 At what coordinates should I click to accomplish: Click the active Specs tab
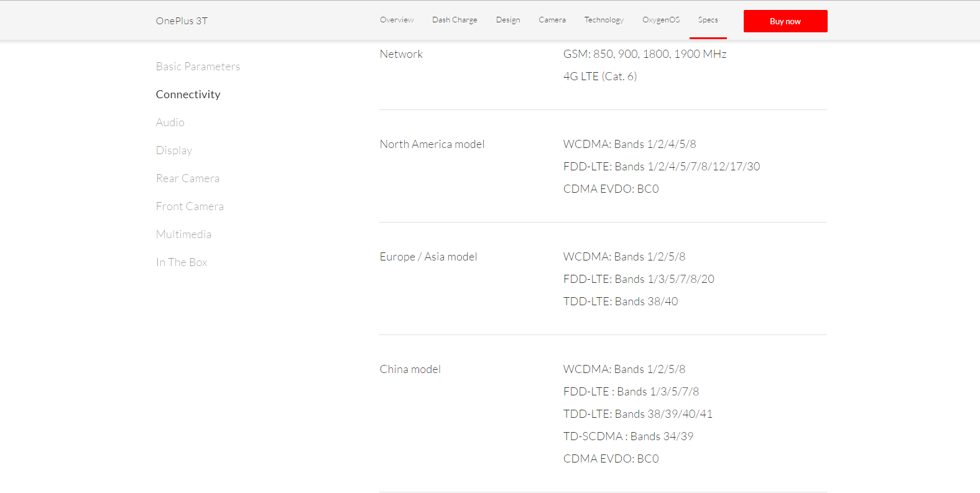click(708, 20)
